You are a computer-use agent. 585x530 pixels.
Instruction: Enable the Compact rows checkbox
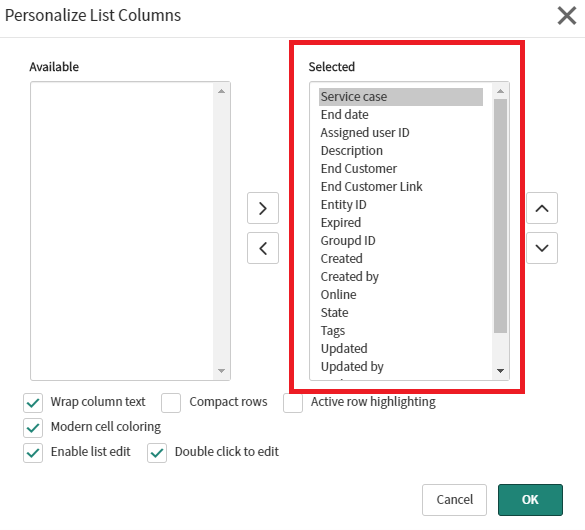171,402
